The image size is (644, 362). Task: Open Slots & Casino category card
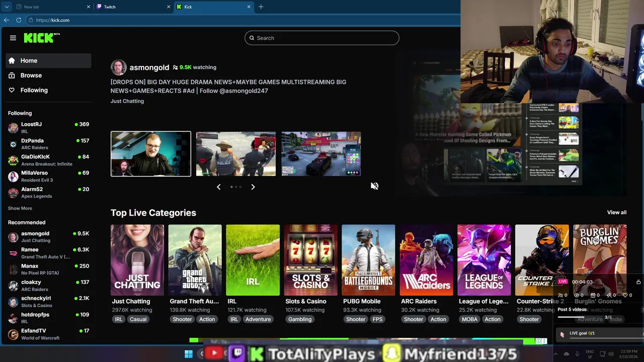(x=310, y=260)
